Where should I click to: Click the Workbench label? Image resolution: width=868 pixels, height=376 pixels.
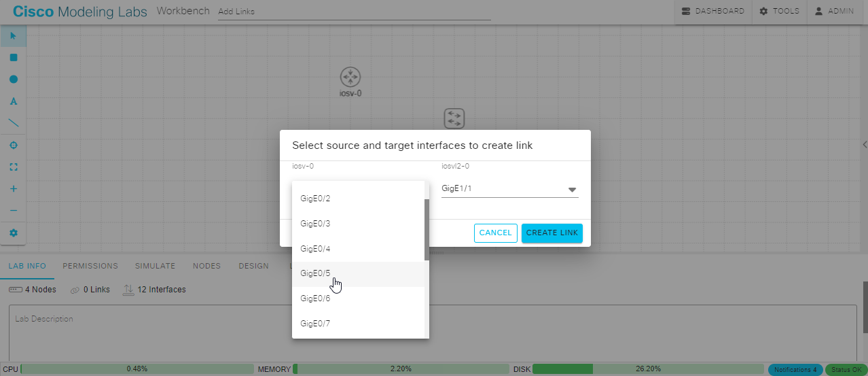coord(183,11)
